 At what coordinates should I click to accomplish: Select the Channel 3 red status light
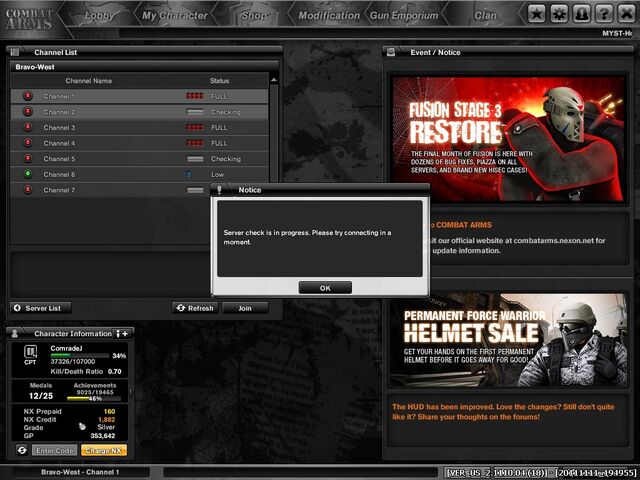28,127
